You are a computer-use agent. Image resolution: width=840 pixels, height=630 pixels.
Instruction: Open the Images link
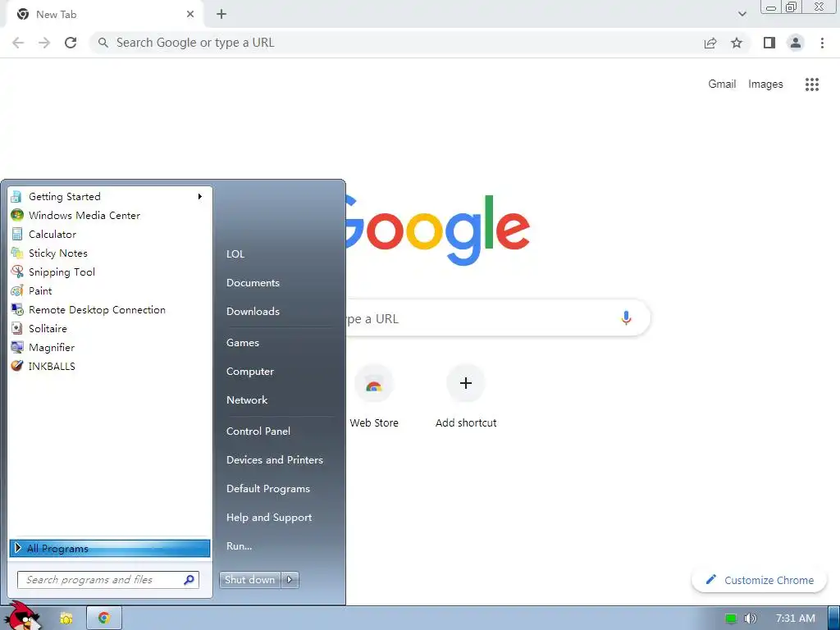pyautogui.click(x=765, y=84)
